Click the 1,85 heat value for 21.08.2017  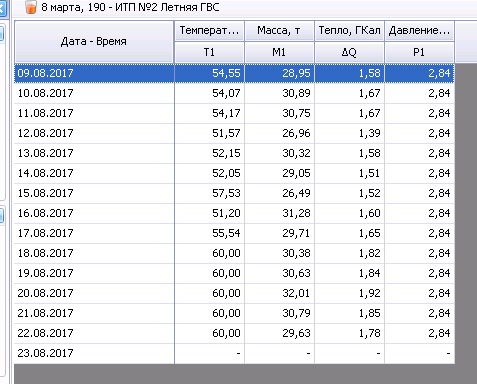[349, 313]
